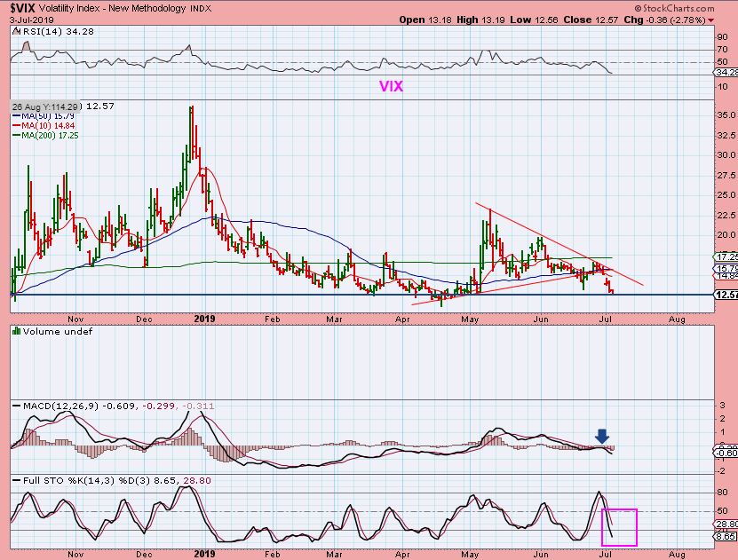Click the 35.0 price axis label
The image size is (738, 560).
tap(726, 115)
